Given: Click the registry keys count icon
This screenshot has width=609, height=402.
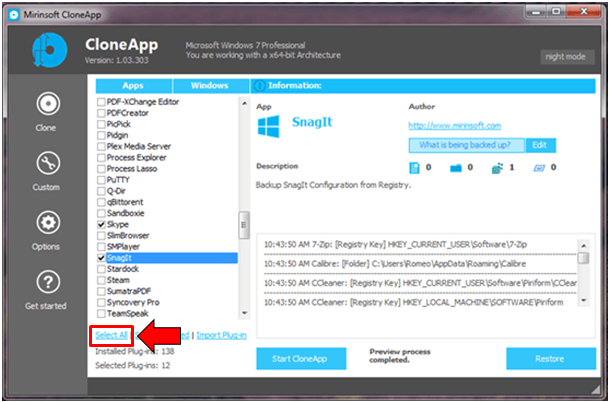Looking at the screenshot, I should [497, 168].
